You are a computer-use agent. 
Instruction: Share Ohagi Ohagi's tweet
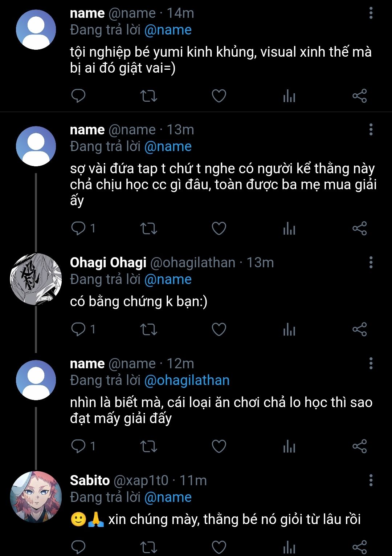coord(360,329)
